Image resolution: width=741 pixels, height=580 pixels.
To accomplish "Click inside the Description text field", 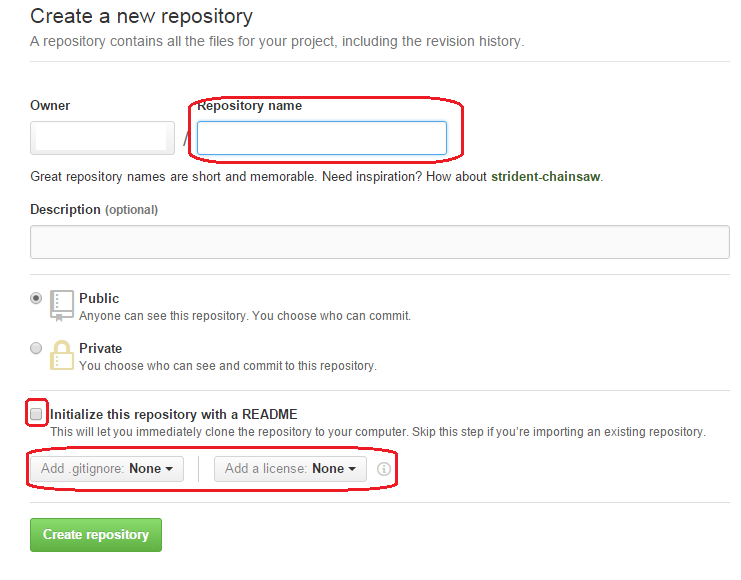I will pos(380,242).
